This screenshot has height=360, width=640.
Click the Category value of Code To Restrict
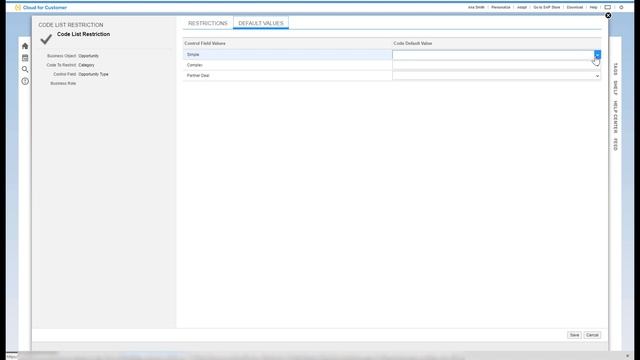coord(87,65)
